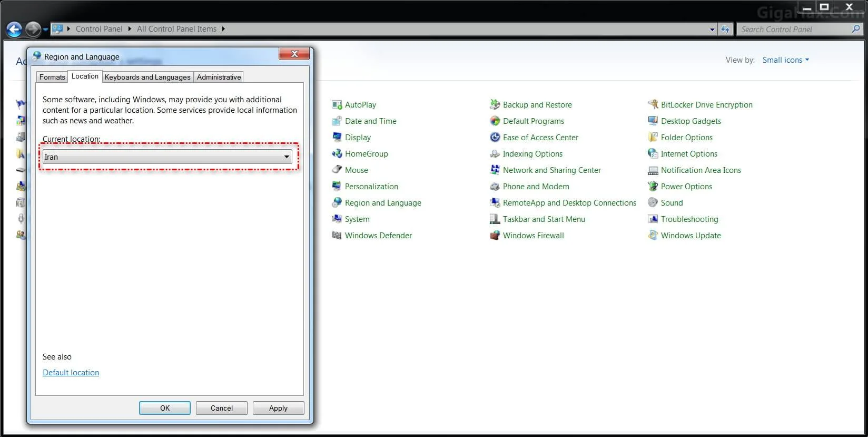Open the Network and Sharing Center link

pos(551,170)
